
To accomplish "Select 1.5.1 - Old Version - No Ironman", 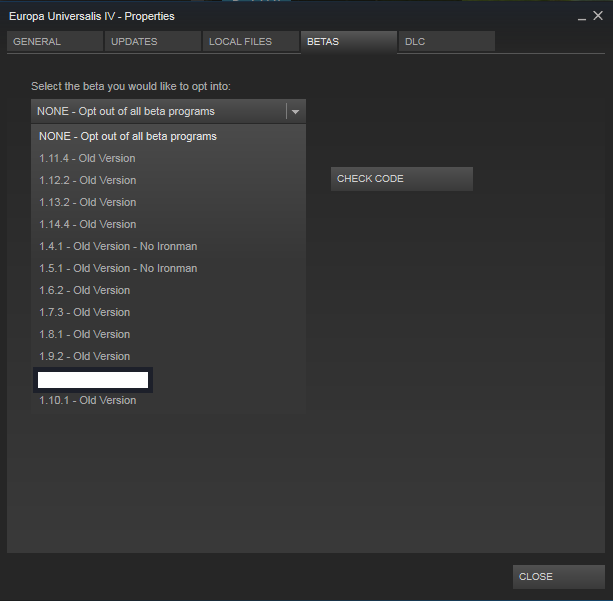I will pyautogui.click(x=168, y=268).
